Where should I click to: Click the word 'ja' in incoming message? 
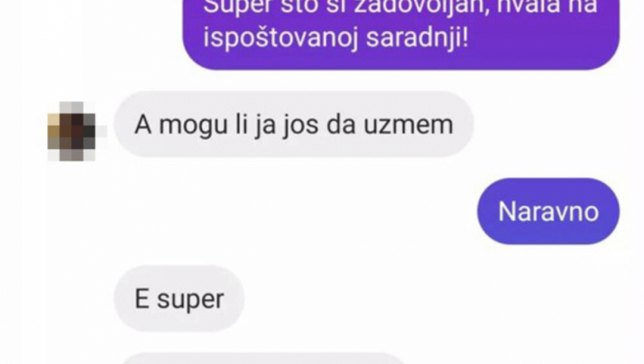[x=265, y=125]
